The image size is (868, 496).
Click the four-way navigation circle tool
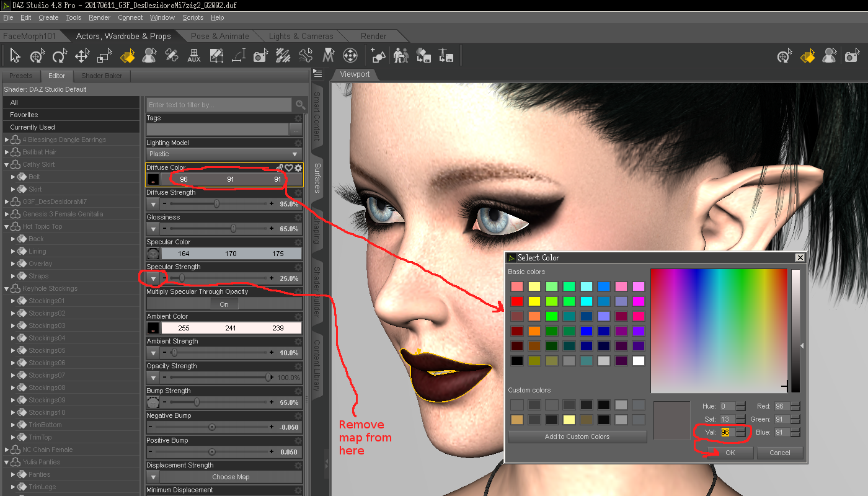tap(350, 56)
